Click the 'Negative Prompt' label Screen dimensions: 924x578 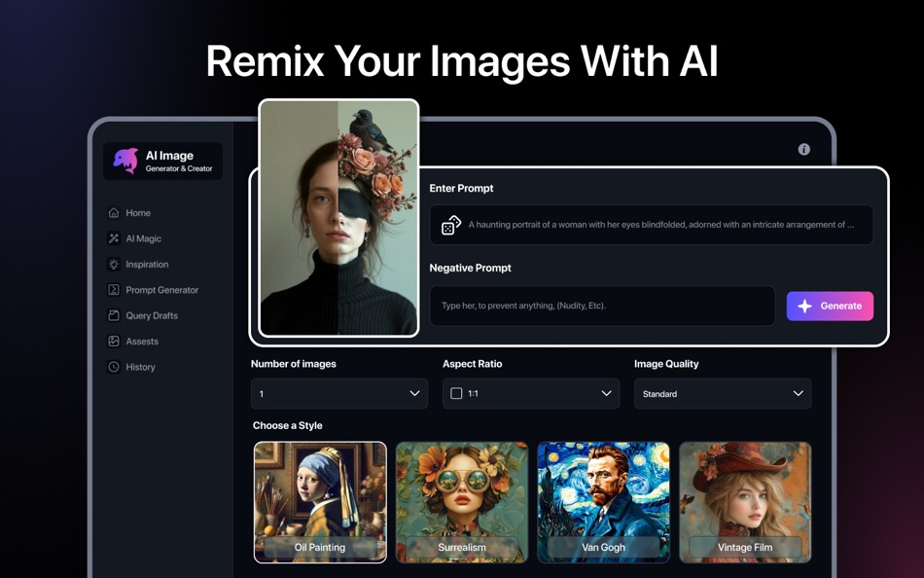470,268
